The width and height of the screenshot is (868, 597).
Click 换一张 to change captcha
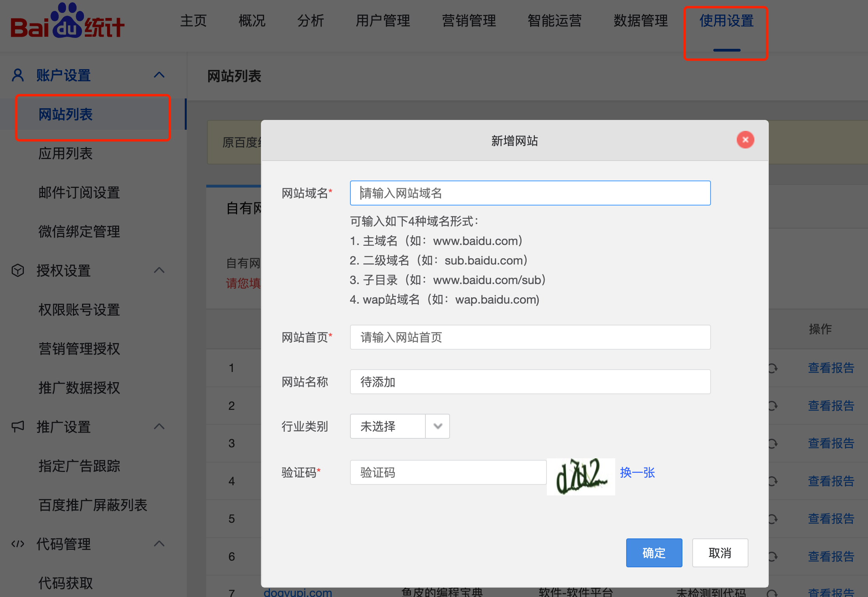(637, 473)
